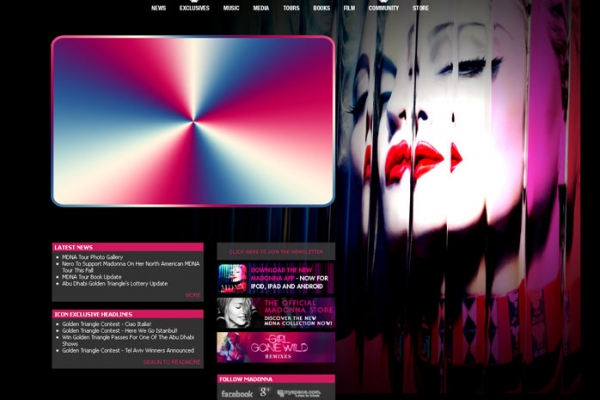Click the Google Plus icon
Image resolution: width=600 pixels, height=400 pixels.
pos(265,392)
